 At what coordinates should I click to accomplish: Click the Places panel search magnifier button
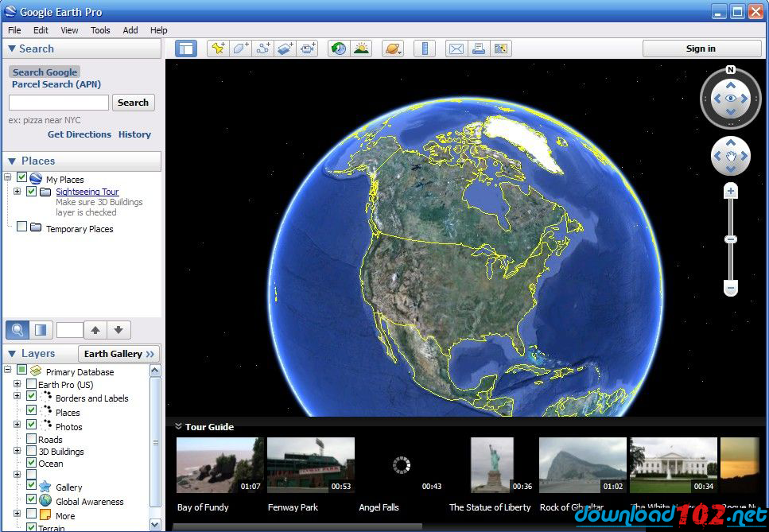click(17, 330)
